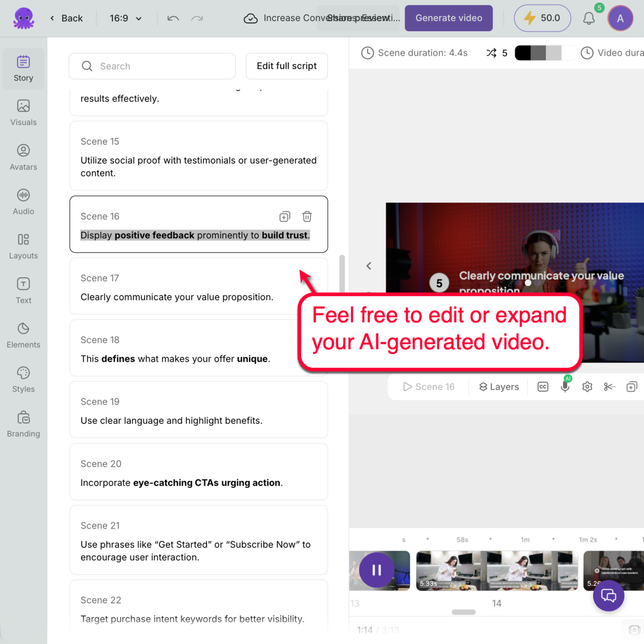Select Scene 22 keywords text
The width and height of the screenshot is (644, 644).
[192, 619]
